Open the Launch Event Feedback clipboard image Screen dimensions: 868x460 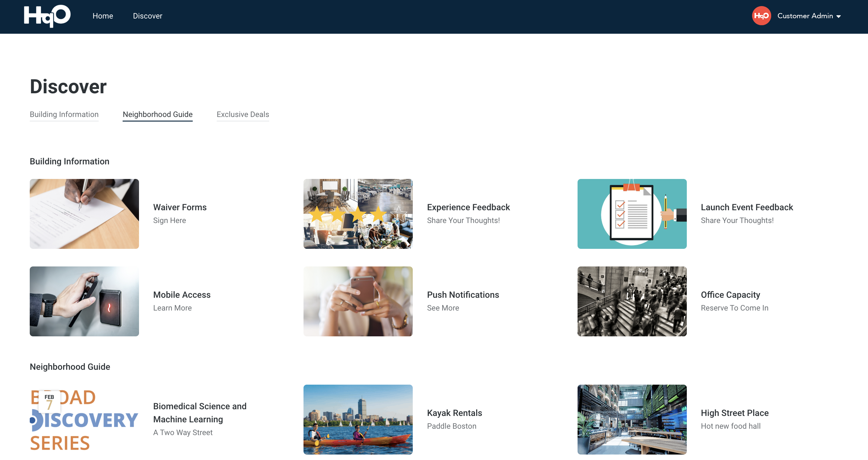coord(632,214)
